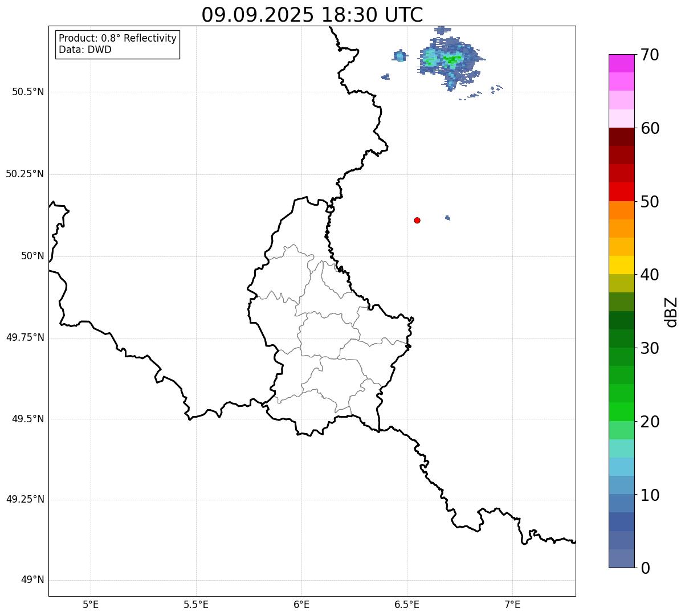Click the 40 dBZ colorbar tick label

650,275
